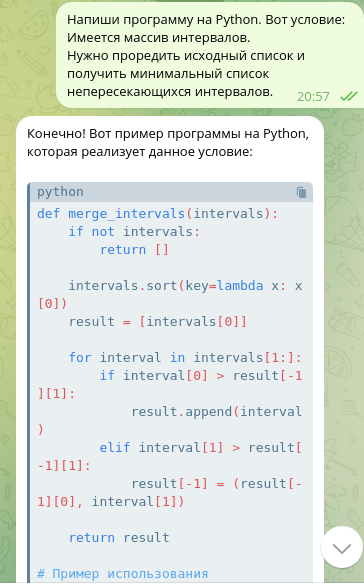Click the "return result" code line

[119, 538]
